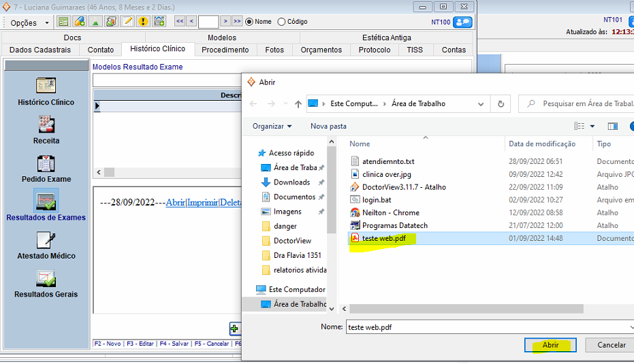Click the yellow warning alert toolbar icon
The image size is (634, 364).
click(x=143, y=22)
